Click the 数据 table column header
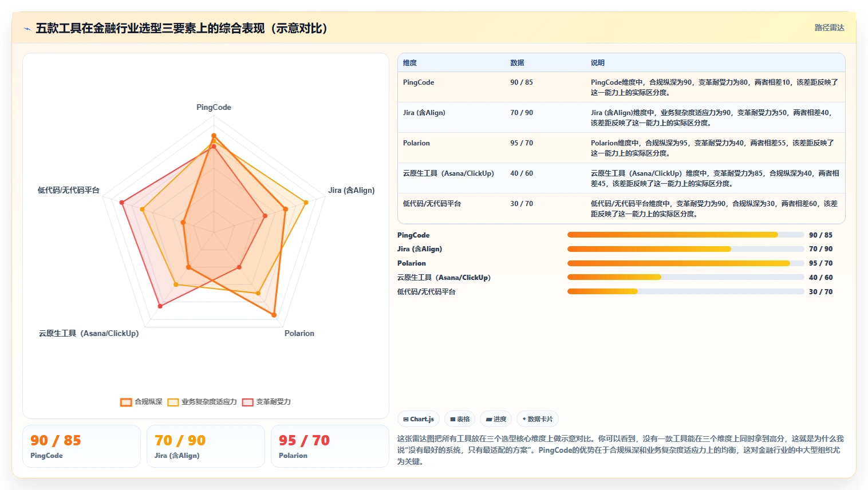This screenshot has width=868, height=490. (x=517, y=63)
